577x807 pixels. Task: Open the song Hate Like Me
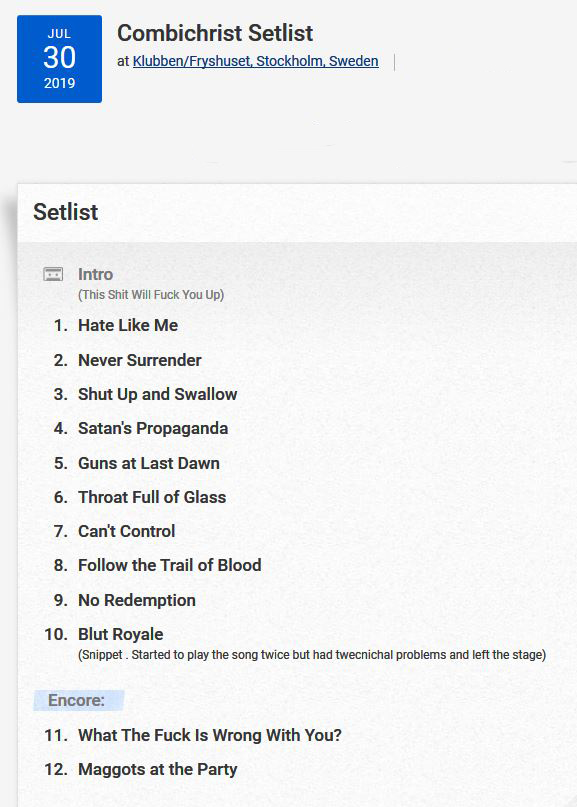pos(128,325)
